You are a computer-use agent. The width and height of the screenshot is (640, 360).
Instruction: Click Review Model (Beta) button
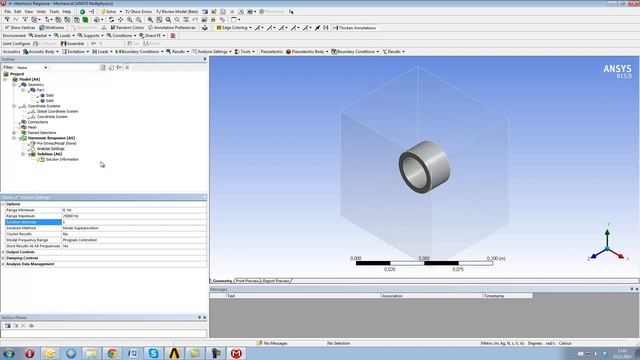pos(177,12)
